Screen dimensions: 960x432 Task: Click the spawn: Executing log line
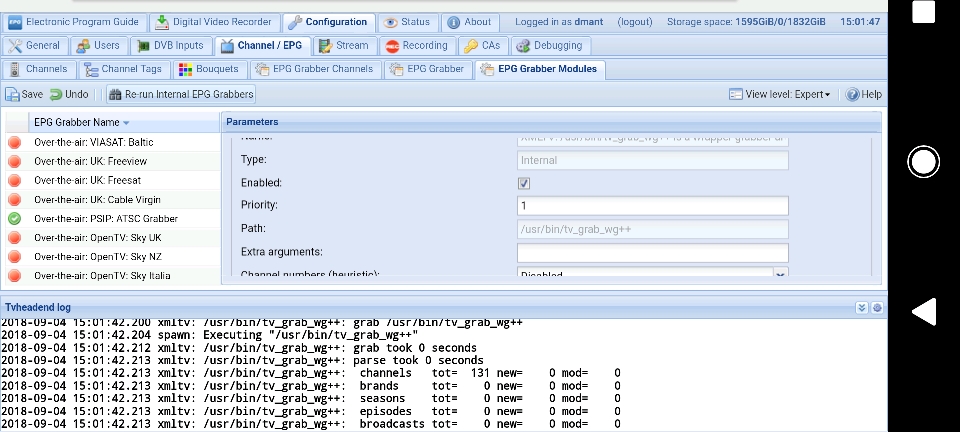(x=210, y=335)
